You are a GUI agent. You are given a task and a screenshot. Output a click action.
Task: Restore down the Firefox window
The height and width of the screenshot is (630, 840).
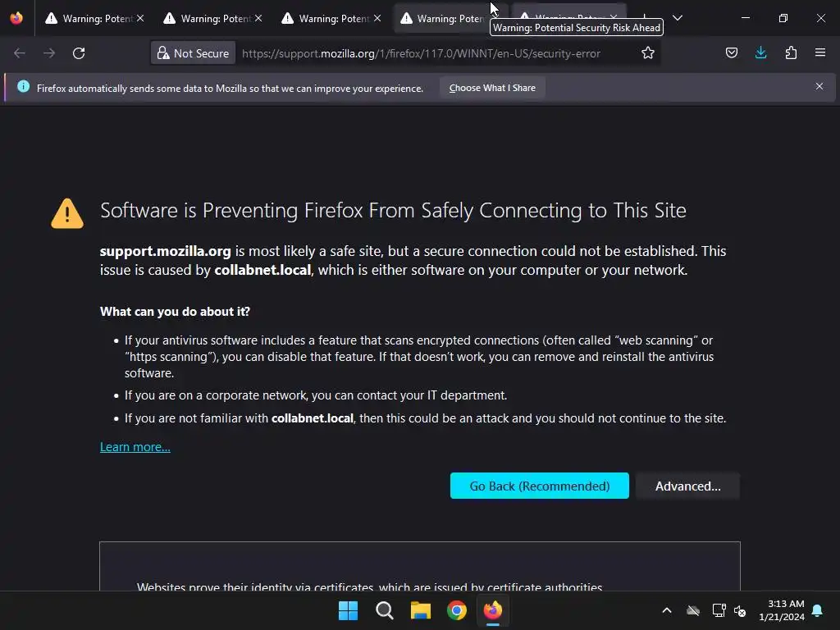[x=783, y=18]
